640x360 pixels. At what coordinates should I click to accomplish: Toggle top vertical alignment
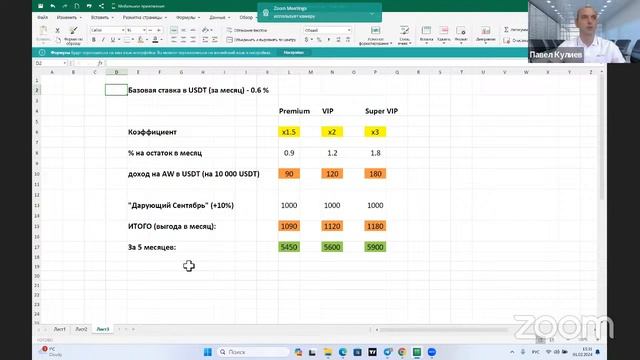tap(174, 30)
